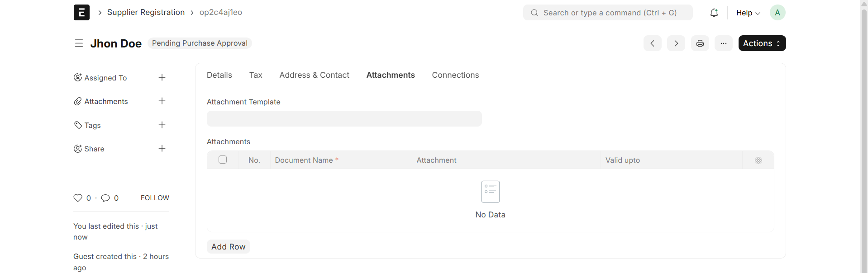Click the Pending Purchase Approval status
Image resolution: width=868 pixels, height=273 pixels.
click(x=200, y=43)
